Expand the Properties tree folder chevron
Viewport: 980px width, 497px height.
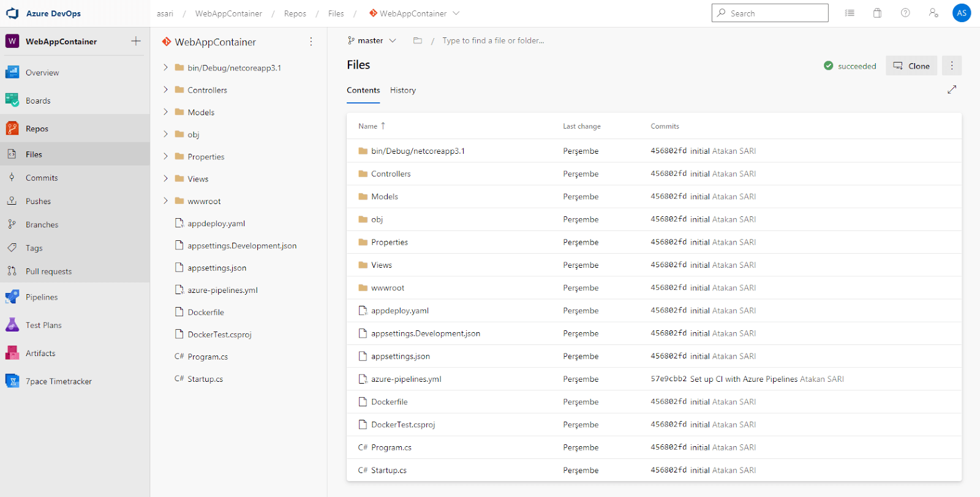165,156
